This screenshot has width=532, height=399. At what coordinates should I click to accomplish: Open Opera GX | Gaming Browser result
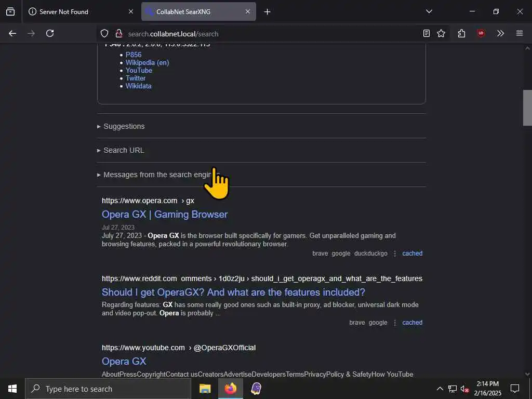[165, 215]
